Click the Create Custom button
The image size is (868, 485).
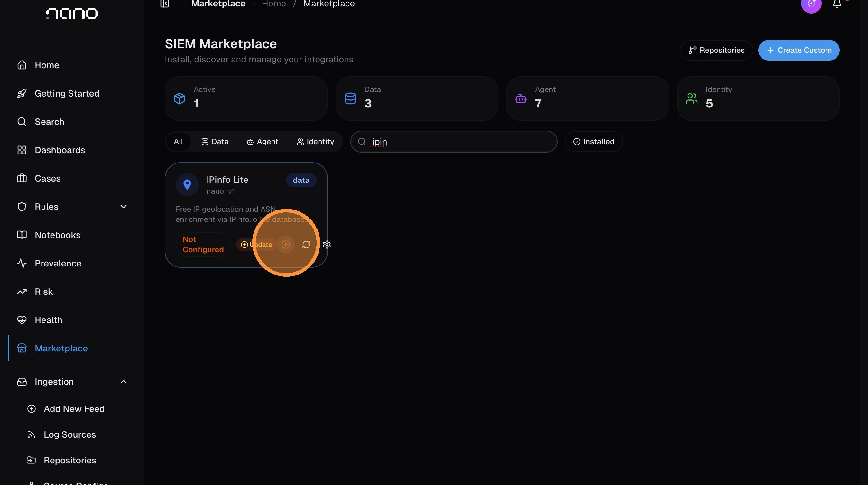[799, 50]
